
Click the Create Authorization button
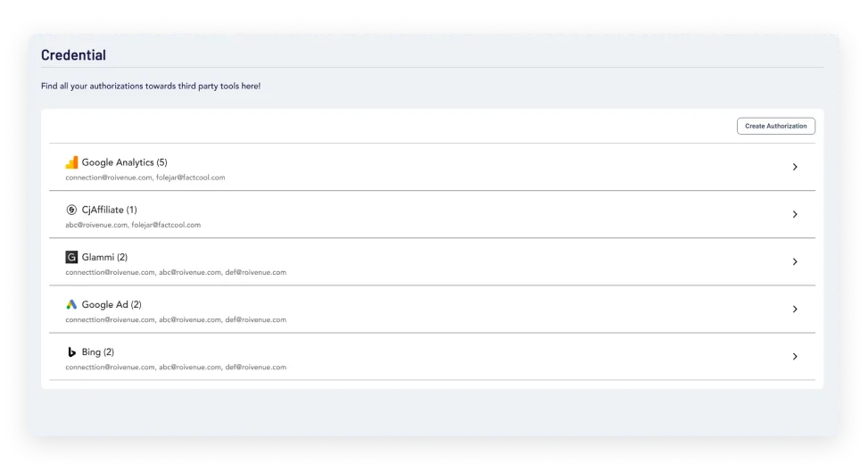click(x=775, y=126)
